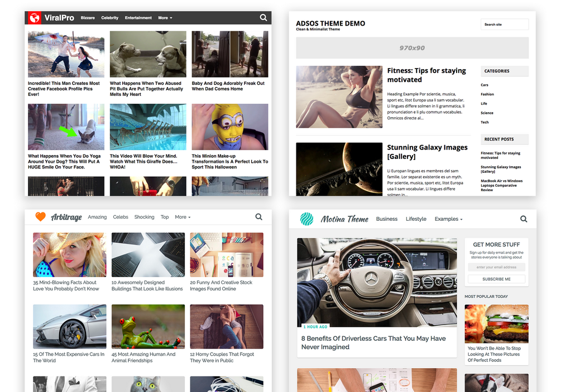Image resolution: width=561 pixels, height=392 pixels.
Task: Click the Motina Theme teal wave logo
Action: coord(306,219)
